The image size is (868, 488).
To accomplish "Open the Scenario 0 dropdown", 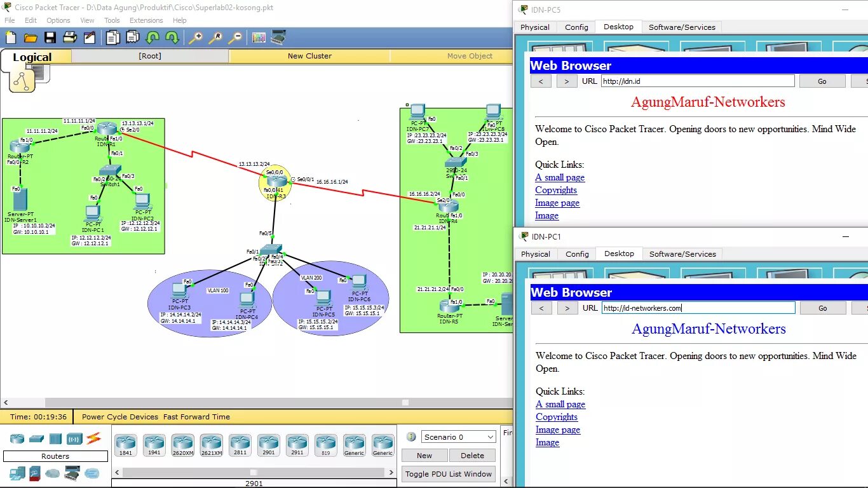I will [x=459, y=437].
